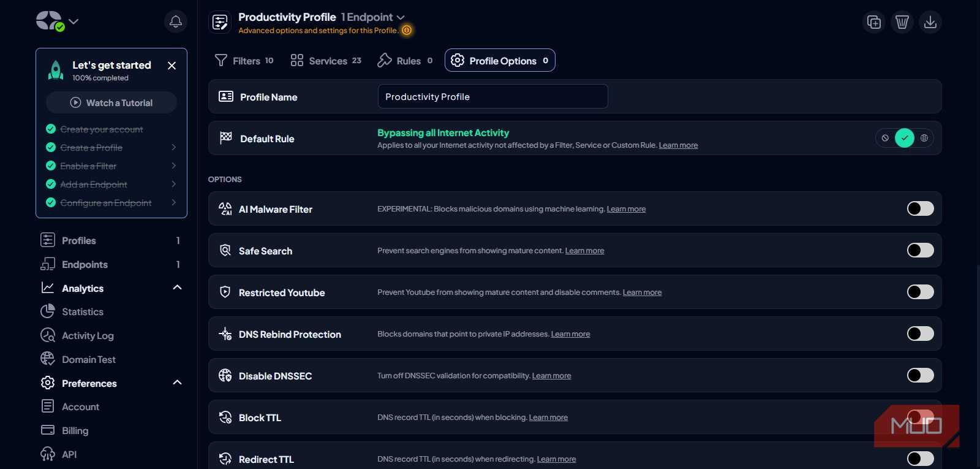Click the Control D logo icon

pyautogui.click(x=50, y=21)
